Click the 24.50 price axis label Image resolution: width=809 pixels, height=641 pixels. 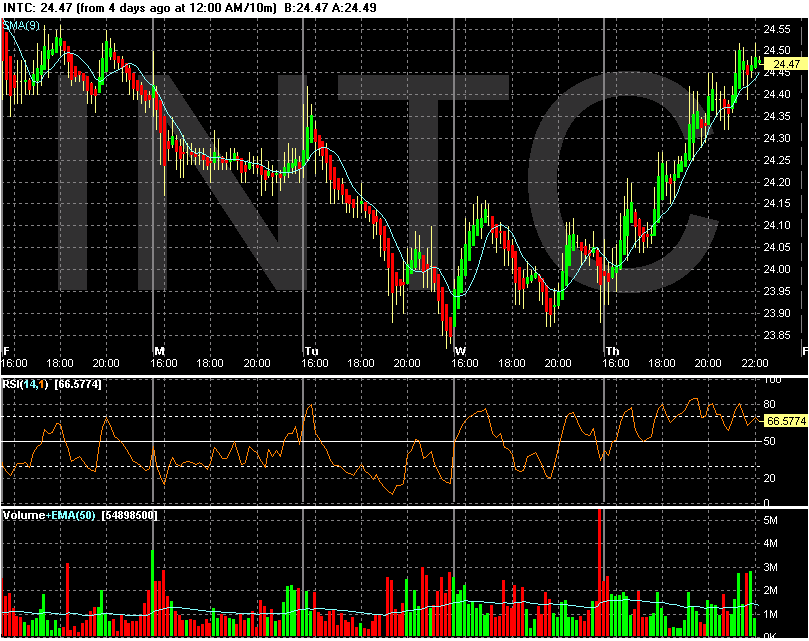tap(776, 50)
